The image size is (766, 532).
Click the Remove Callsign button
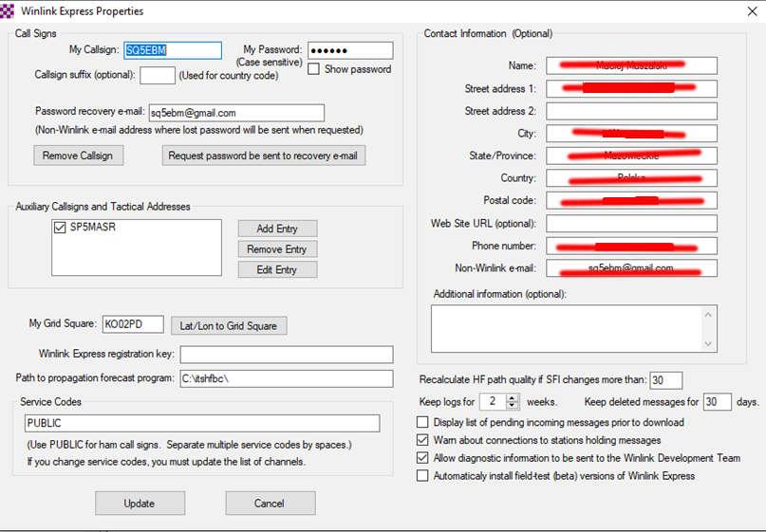coord(78,156)
